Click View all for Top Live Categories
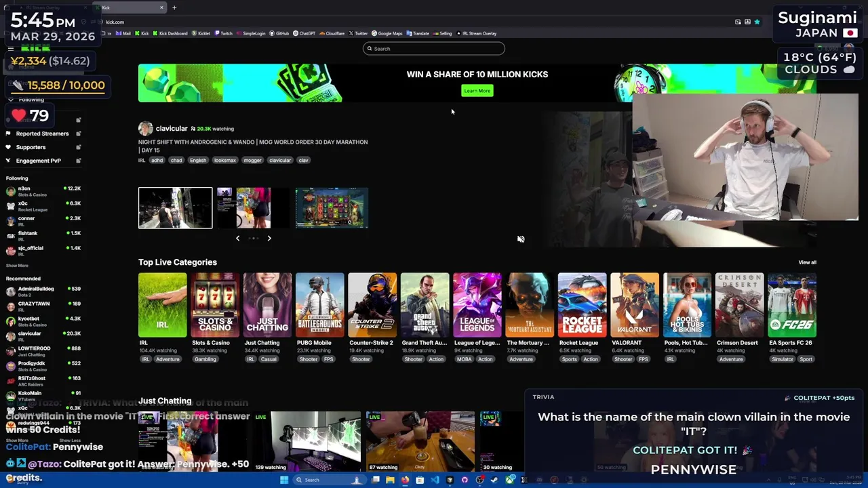 [807, 262]
